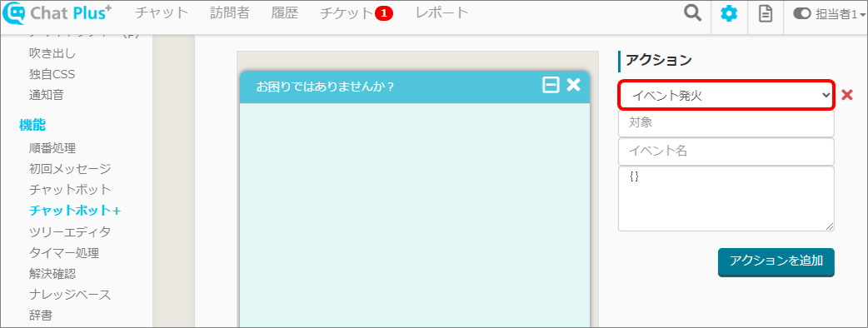The width and height of the screenshot is (868, 328).
Task: Select チャットボット+ in the sidebar
Action: pos(75,211)
